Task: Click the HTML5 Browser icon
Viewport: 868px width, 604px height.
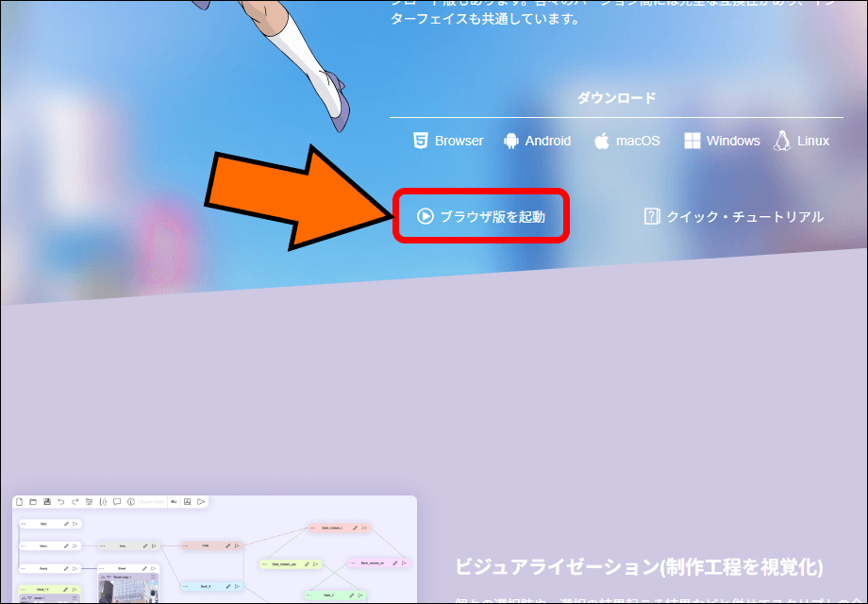Action: coord(421,141)
